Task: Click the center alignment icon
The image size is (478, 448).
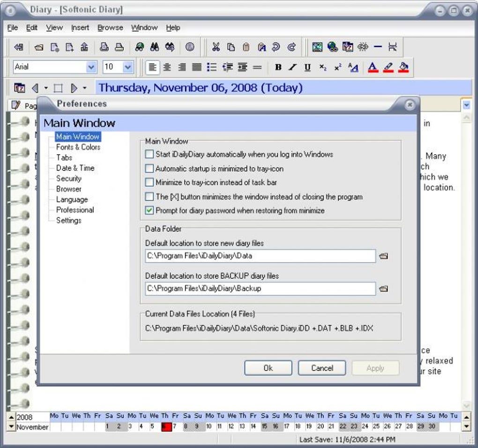Action: pos(167,67)
